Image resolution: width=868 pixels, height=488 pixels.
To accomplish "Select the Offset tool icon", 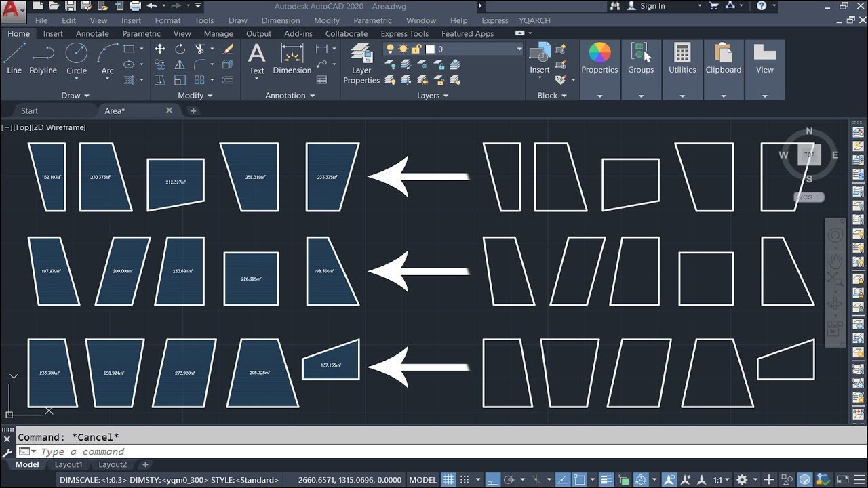I will tap(228, 80).
